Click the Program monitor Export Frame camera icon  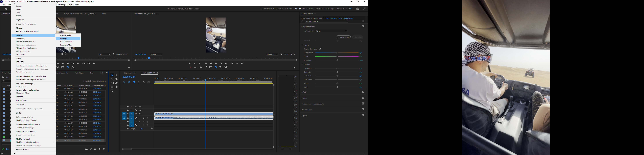tap(242, 64)
